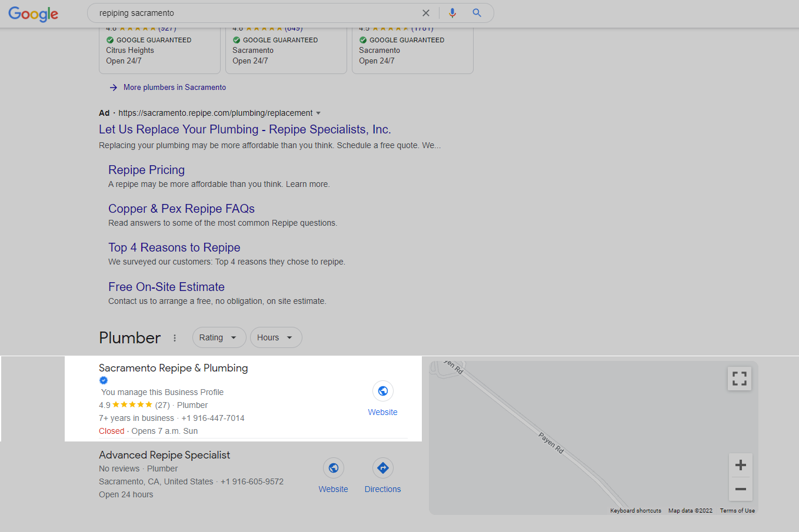Click Open 24 hours text for Advanced Repipe
The image size is (799, 532).
click(x=126, y=494)
